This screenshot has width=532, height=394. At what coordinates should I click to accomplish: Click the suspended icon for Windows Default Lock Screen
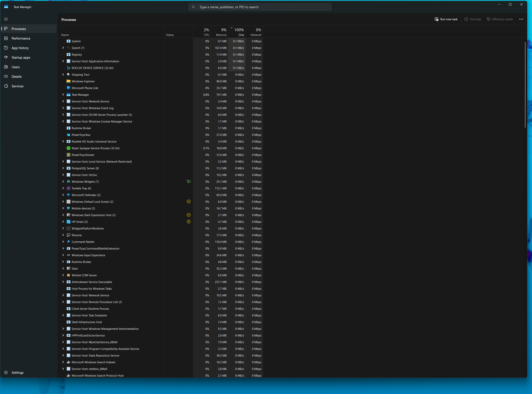[189, 202]
